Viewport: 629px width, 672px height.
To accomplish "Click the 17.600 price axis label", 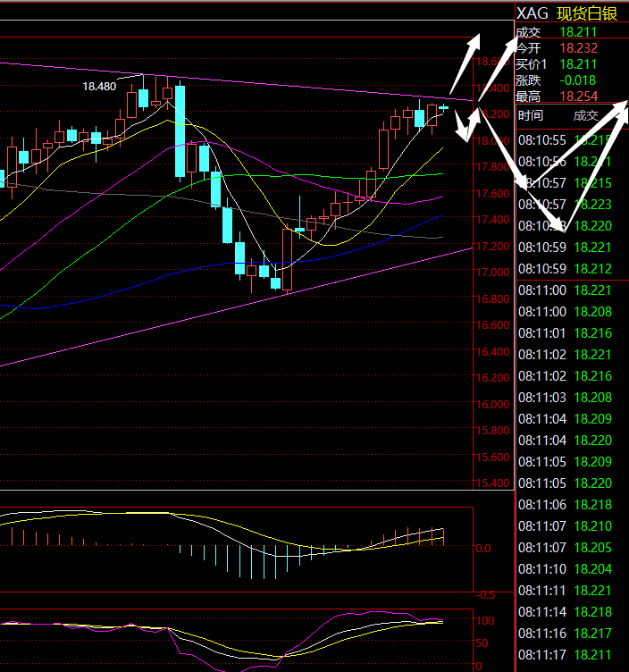I will click(x=493, y=193).
